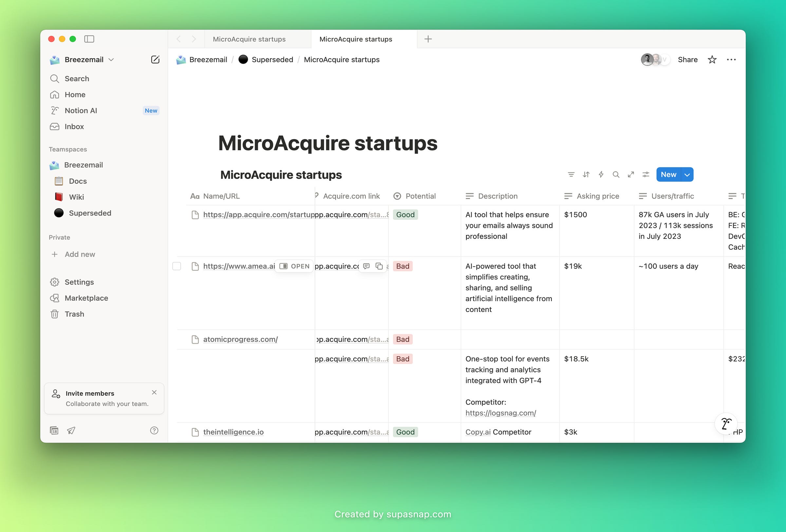Switch to the first MicroAcquire startups tab

coord(249,39)
